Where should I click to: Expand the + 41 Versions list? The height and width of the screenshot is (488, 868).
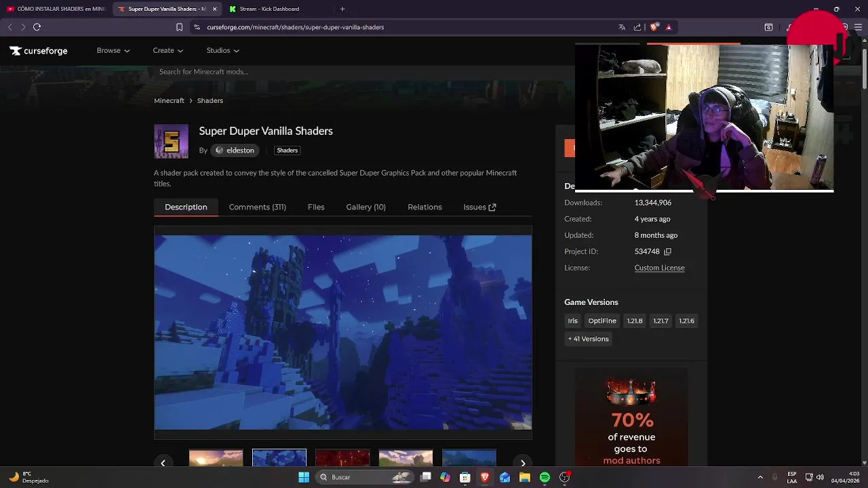588,339
